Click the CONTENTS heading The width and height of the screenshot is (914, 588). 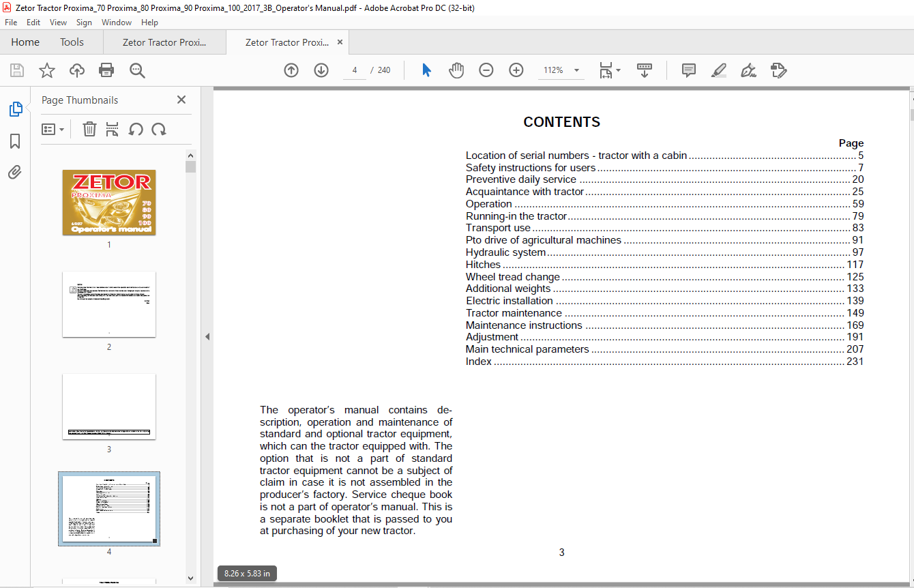pyautogui.click(x=562, y=122)
